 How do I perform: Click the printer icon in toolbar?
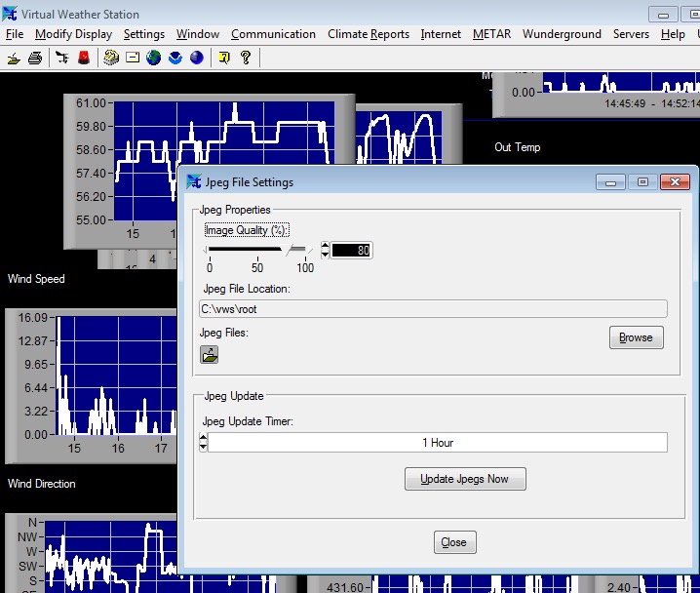point(35,58)
